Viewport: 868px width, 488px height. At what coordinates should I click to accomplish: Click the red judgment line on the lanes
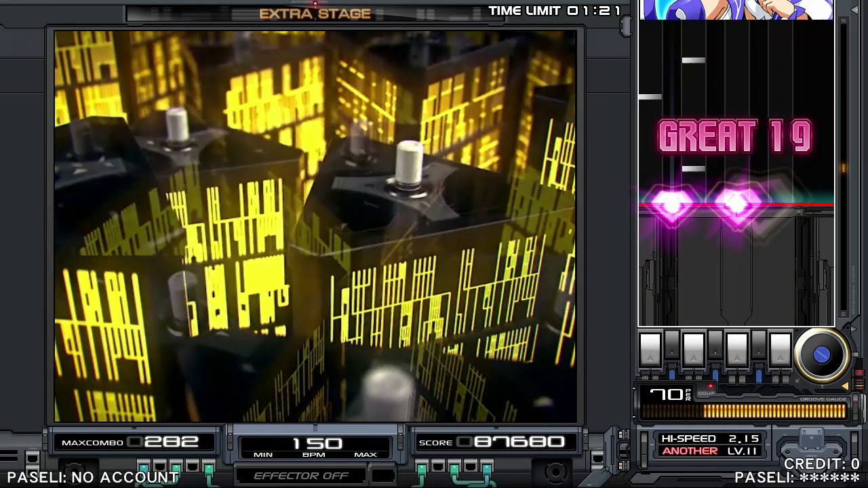click(x=736, y=205)
